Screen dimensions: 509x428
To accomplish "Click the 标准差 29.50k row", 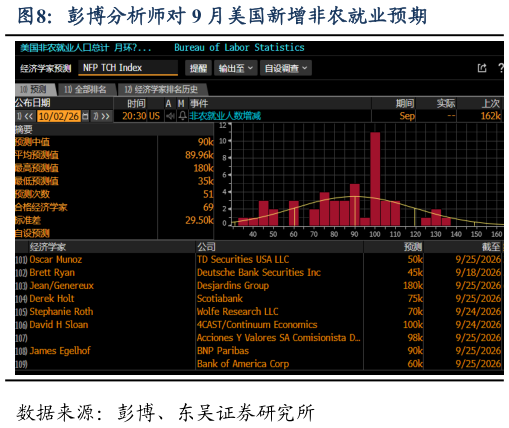I will [114, 220].
